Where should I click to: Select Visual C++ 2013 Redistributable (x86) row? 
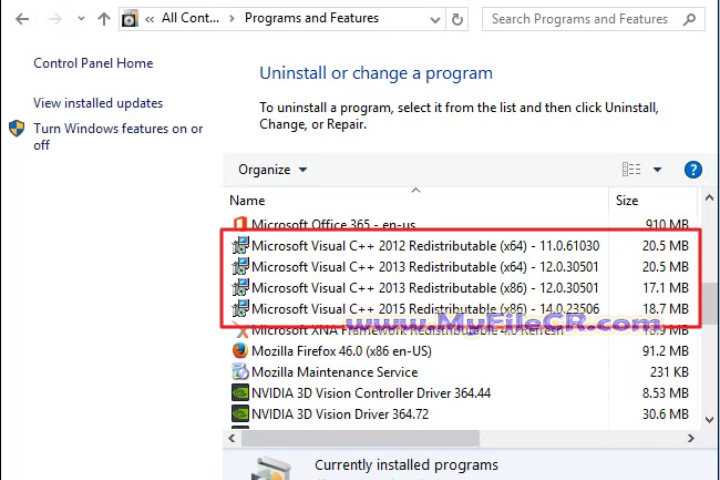pyautogui.click(x=461, y=288)
